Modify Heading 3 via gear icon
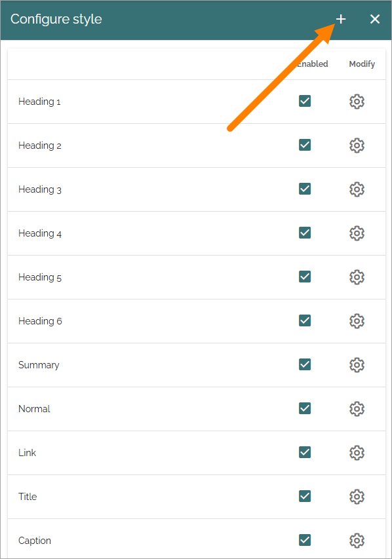Image resolution: width=392 pixels, height=559 pixels. tap(357, 189)
